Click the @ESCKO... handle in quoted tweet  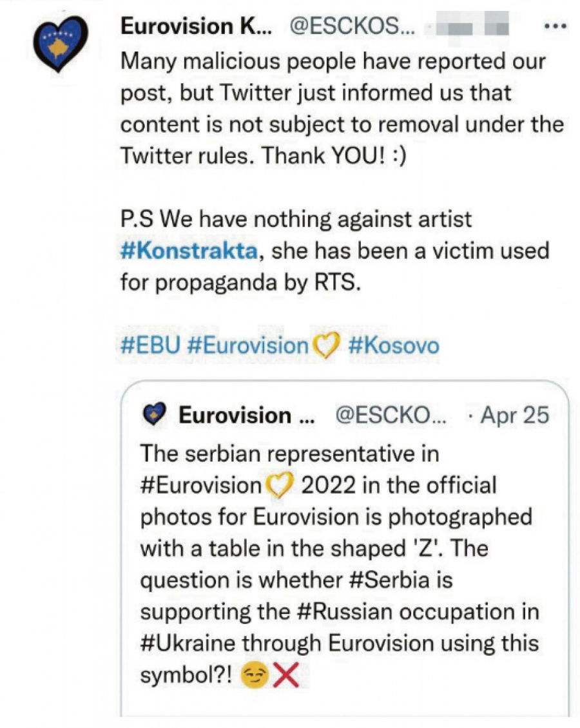pyautogui.click(x=392, y=416)
